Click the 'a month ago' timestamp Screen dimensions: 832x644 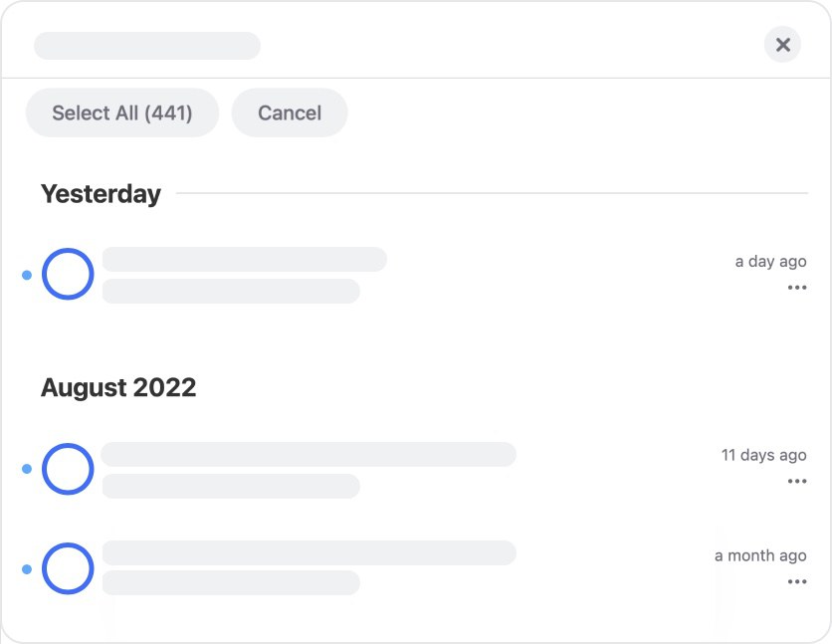tap(760, 555)
